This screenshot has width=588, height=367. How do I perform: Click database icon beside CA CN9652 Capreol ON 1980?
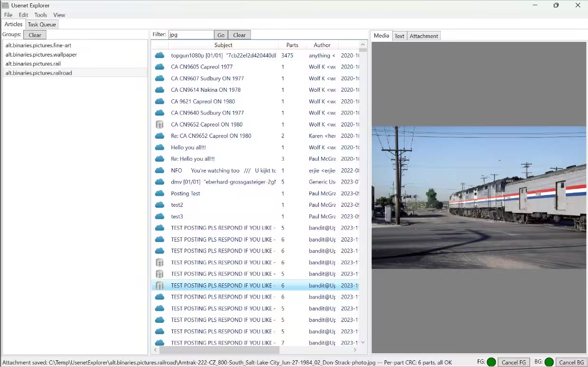pos(160,125)
